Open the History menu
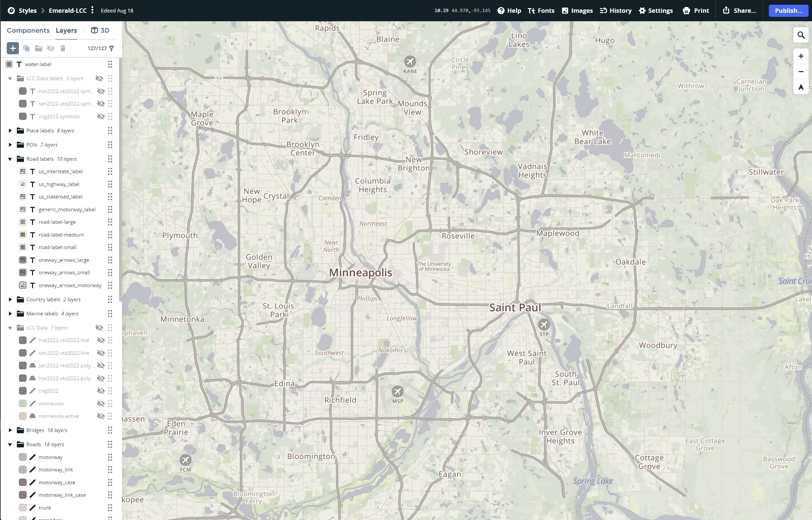Viewport: 812px width, 520px height. point(615,10)
